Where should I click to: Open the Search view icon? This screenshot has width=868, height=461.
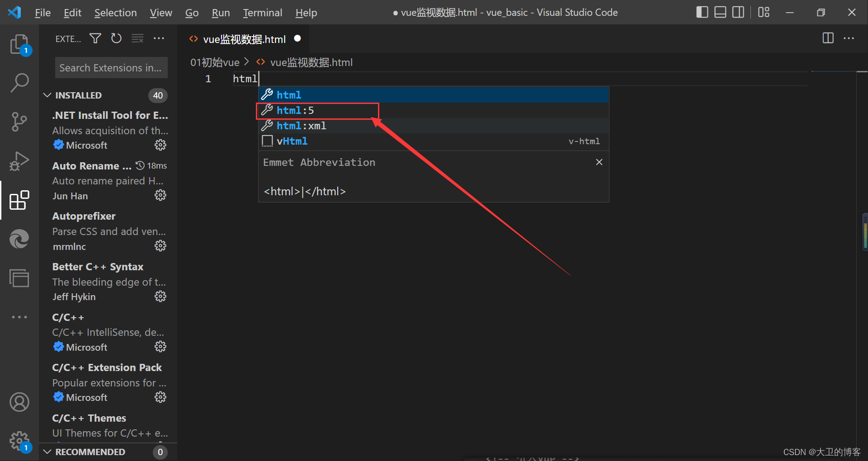pos(19,83)
